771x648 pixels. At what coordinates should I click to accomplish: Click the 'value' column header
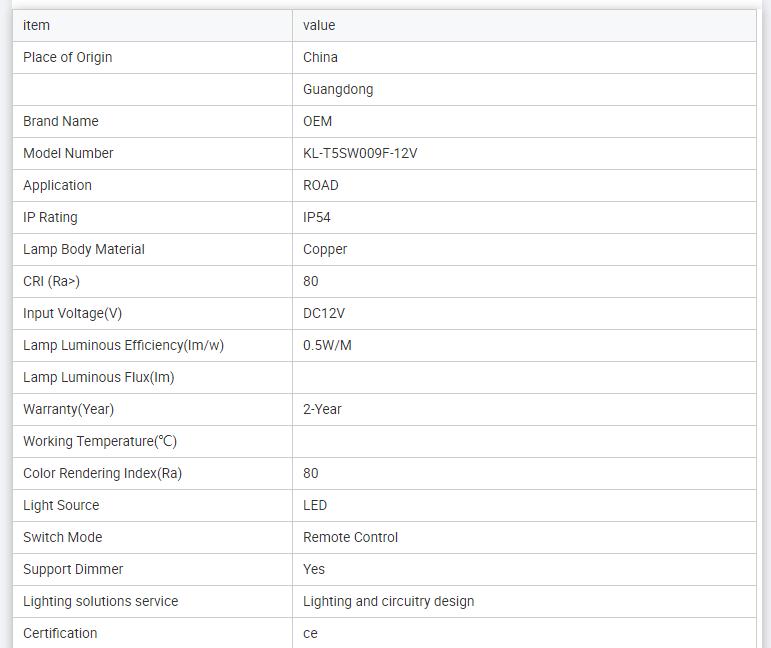point(319,25)
